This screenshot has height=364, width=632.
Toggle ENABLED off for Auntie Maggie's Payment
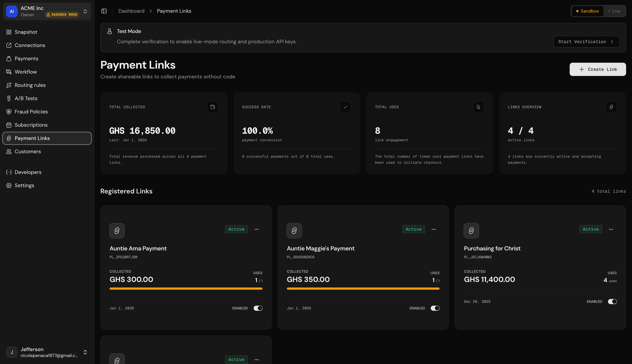435,308
